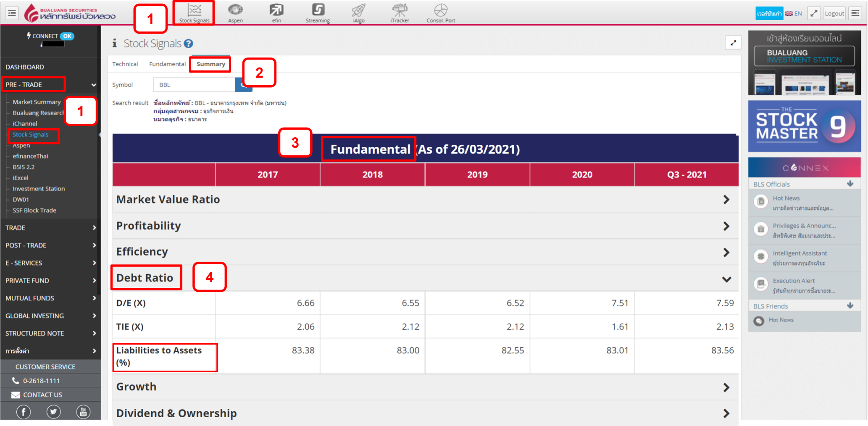Image resolution: width=868 pixels, height=426 pixels.
Task: Open The Stock Master 9 banner
Action: (805, 126)
